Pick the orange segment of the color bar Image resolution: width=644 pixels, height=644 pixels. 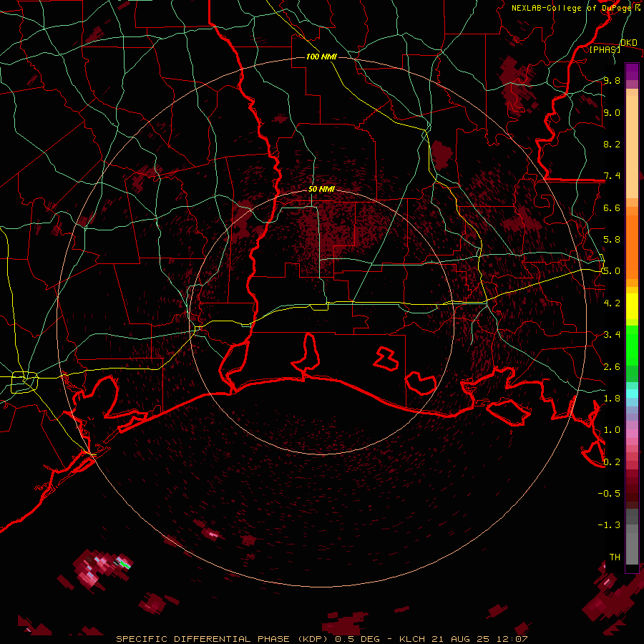click(632, 246)
